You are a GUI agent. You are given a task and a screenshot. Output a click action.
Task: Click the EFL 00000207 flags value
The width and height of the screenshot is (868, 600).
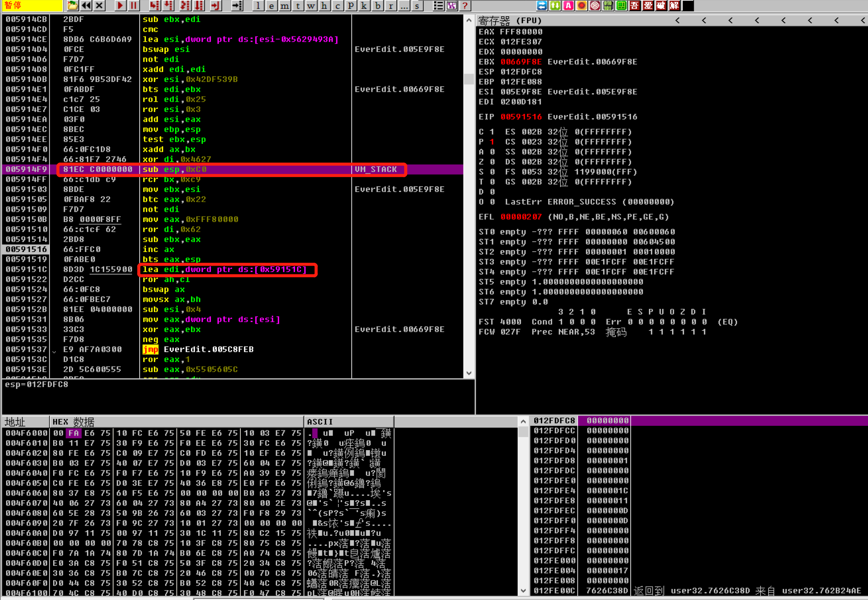point(521,217)
